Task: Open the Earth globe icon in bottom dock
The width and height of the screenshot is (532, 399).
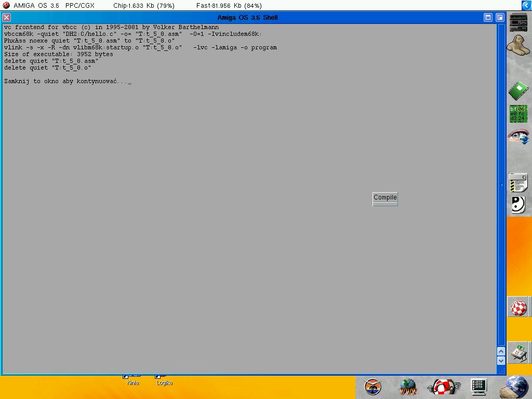Action: pos(516,387)
